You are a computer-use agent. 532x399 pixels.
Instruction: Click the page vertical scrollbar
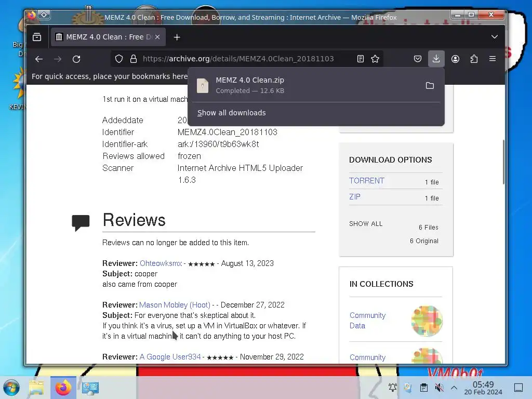point(503,162)
